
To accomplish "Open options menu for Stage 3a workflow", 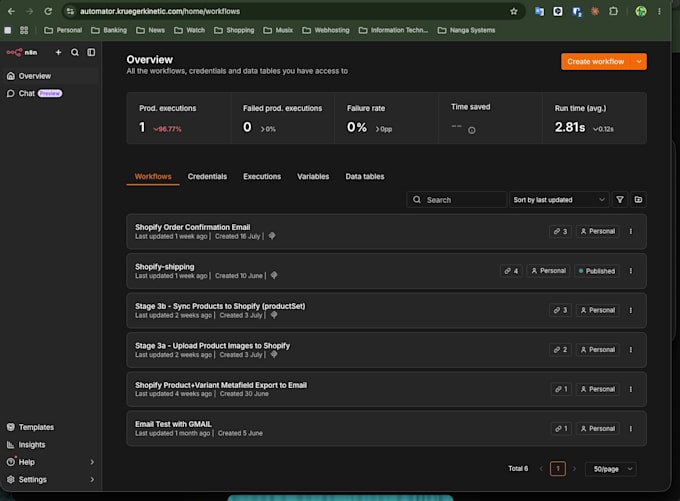I will point(631,350).
